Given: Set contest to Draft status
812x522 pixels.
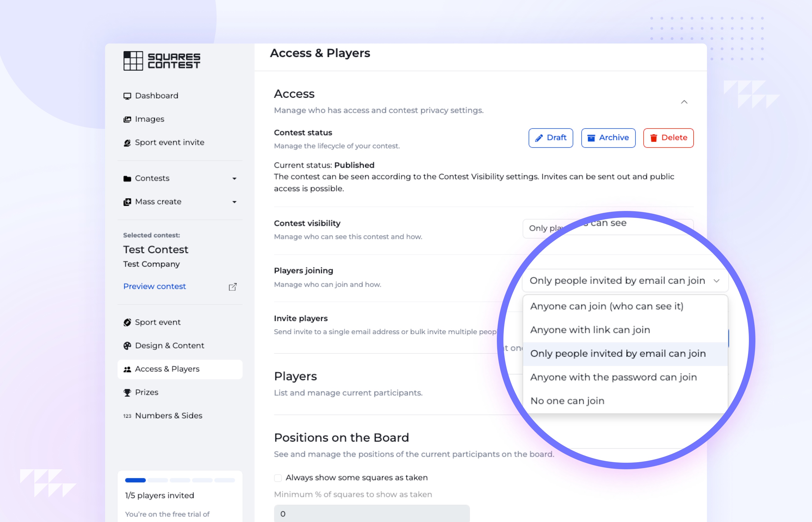Looking at the screenshot, I should click(x=551, y=138).
